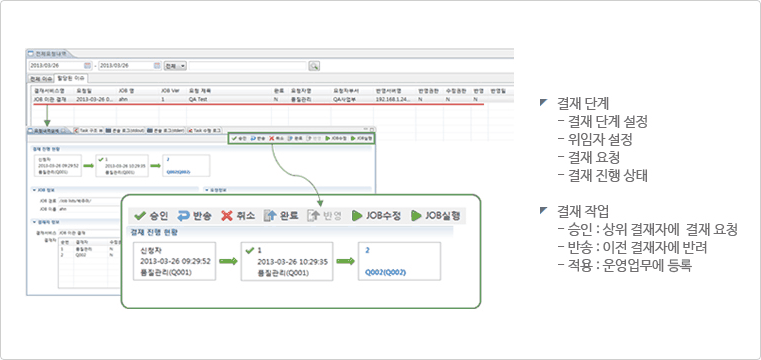Screen dimensions: 761x360
Task: Click approved step 1 box in enlarged flow
Action: click(x=287, y=262)
